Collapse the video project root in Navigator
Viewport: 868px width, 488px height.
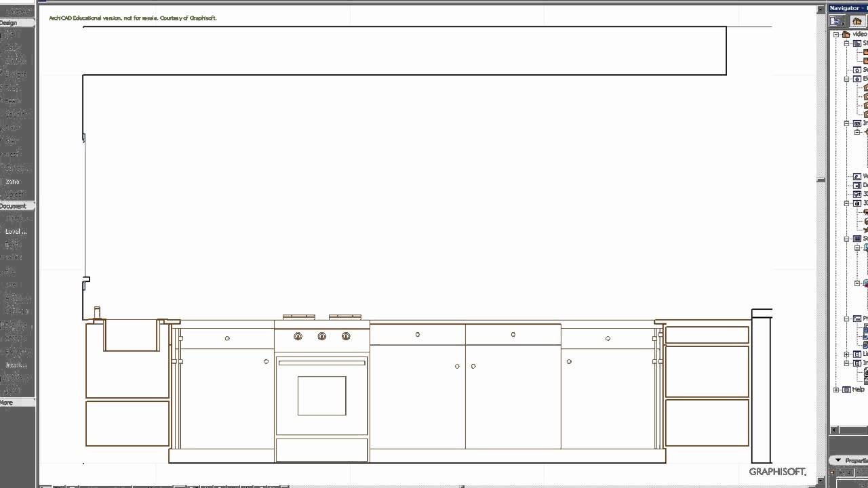(837, 34)
